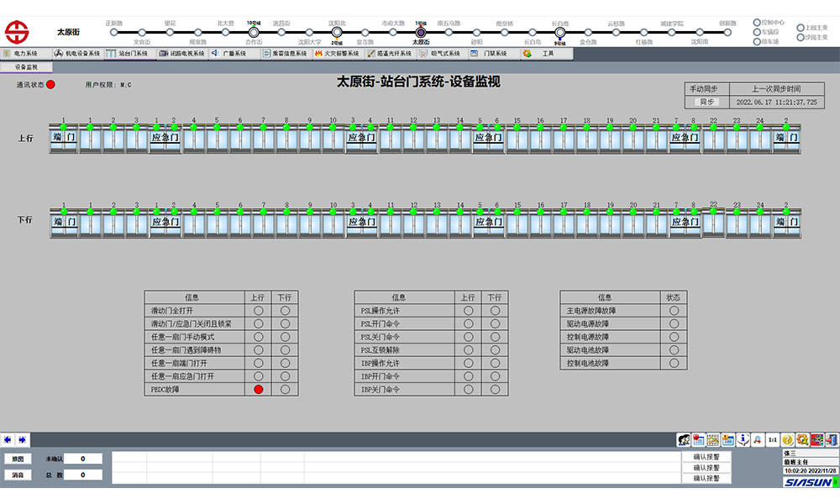Image resolution: width=840 pixels, height=504 pixels.
Task: Click the red PEDC故障 上行 indicator
Action: tap(259, 390)
